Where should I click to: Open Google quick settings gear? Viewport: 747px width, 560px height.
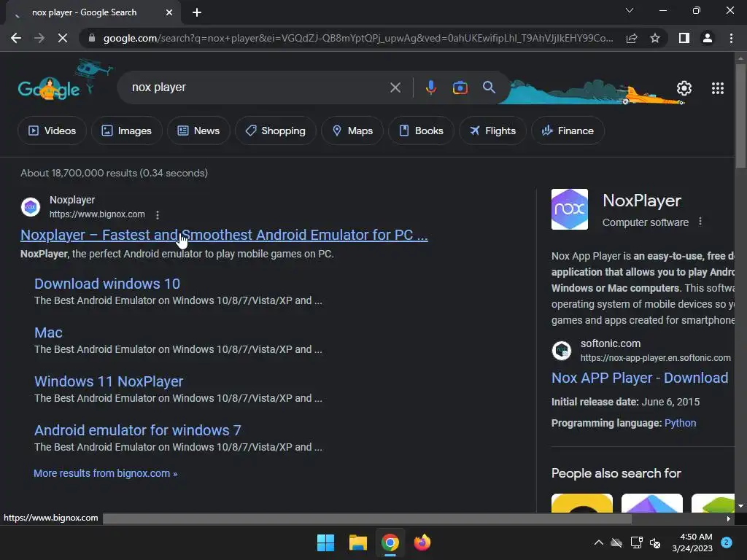pyautogui.click(x=684, y=88)
